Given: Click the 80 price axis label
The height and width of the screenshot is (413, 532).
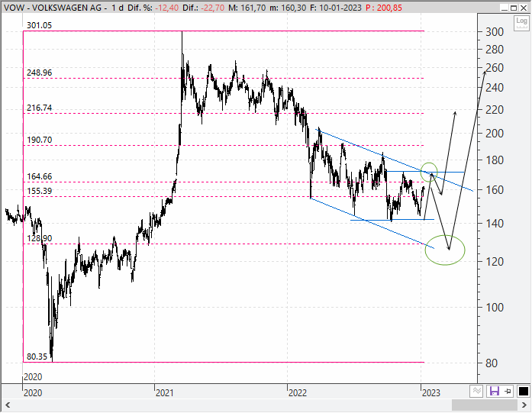Looking at the screenshot, I should [x=492, y=363].
